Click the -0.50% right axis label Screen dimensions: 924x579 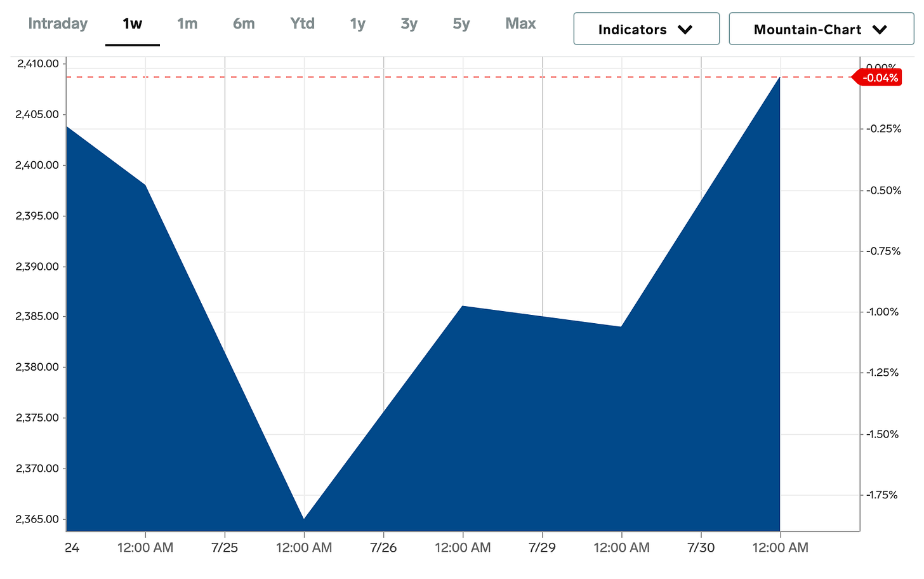[x=883, y=190]
